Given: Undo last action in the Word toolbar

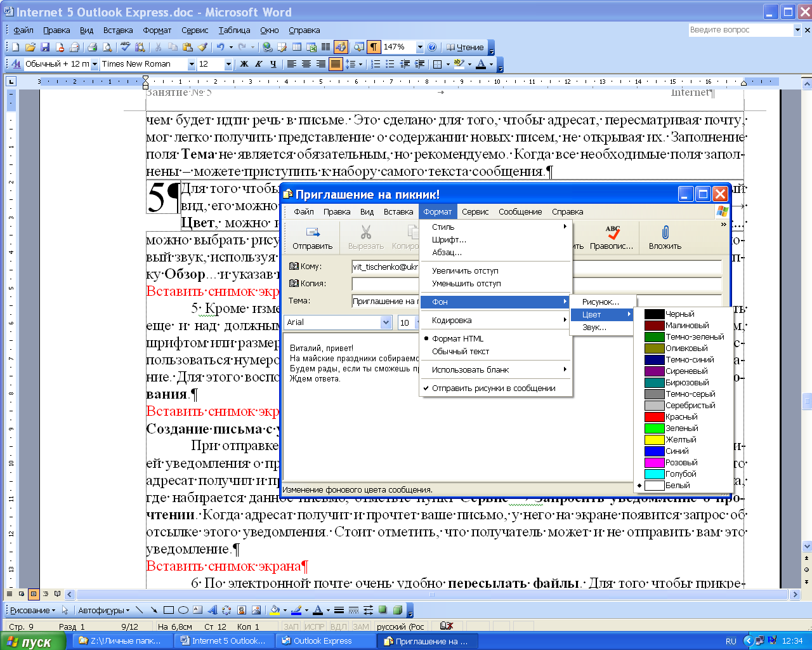Looking at the screenshot, I should click(x=220, y=47).
